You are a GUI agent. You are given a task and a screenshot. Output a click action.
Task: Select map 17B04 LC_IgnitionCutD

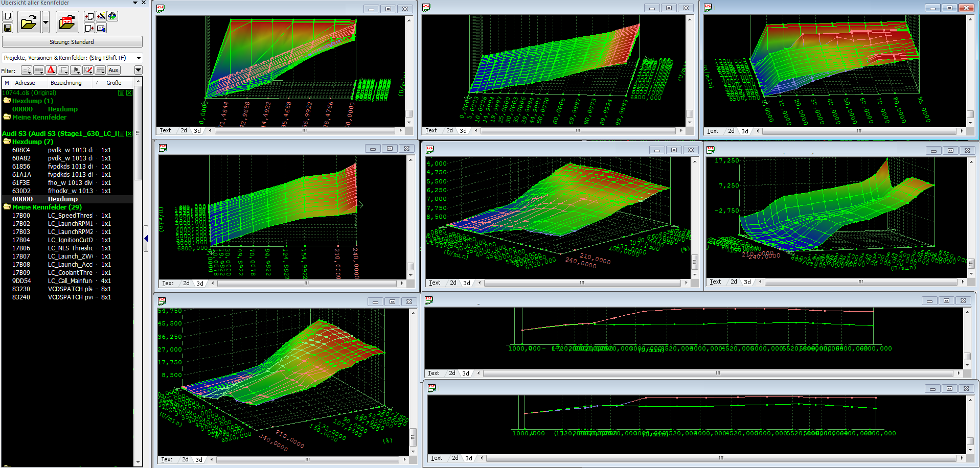[x=67, y=240]
